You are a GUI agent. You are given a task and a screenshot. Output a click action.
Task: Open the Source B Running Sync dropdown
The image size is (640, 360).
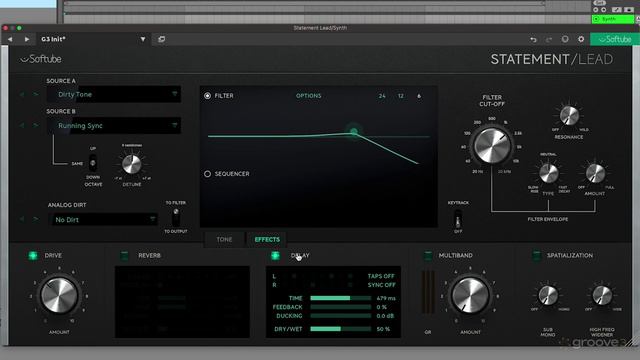click(113, 126)
